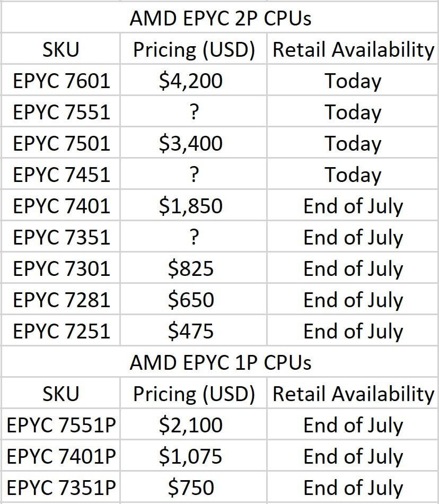This screenshot has width=439, height=504.
Task: Click the EPYC 7551 SKU cell
Action: (62, 112)
